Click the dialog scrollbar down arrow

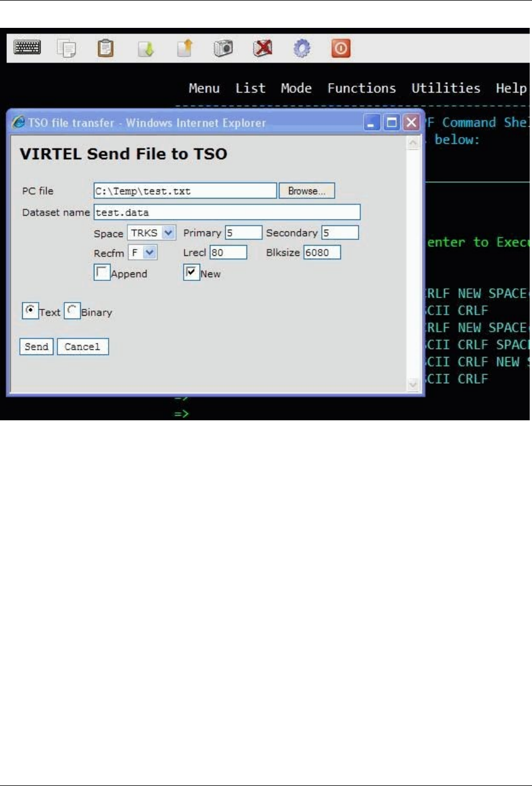413,384
